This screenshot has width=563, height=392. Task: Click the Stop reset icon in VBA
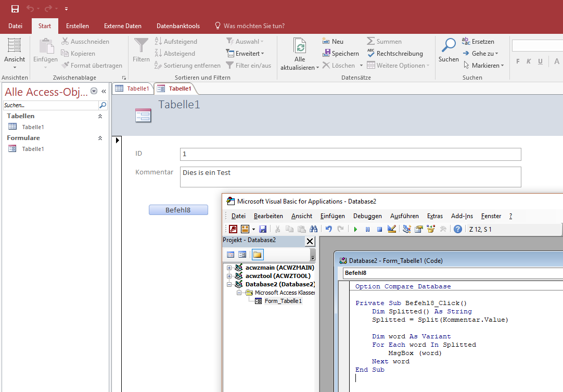tap(379, 229)
